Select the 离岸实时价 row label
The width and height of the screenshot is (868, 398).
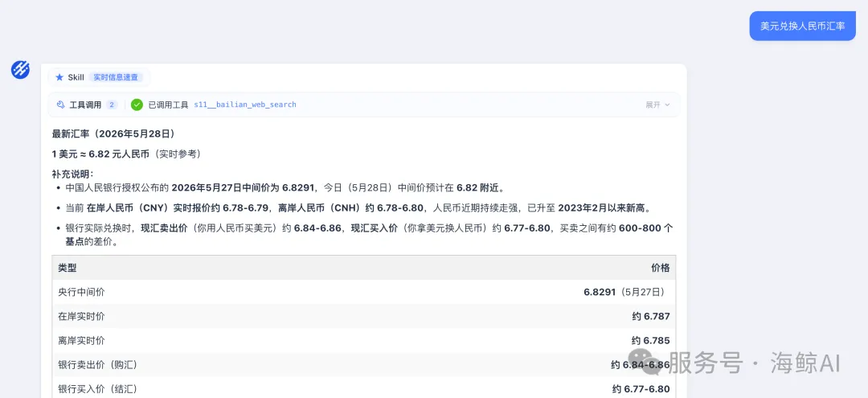pyautogui.click(x=81, y=341)
